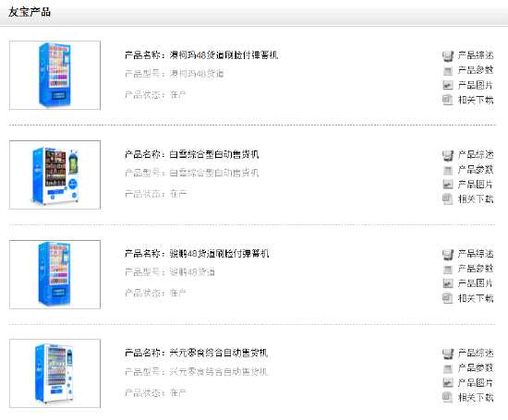Open 产品综述 link for 白雪综合型自动售货机

tap(476, 154)
